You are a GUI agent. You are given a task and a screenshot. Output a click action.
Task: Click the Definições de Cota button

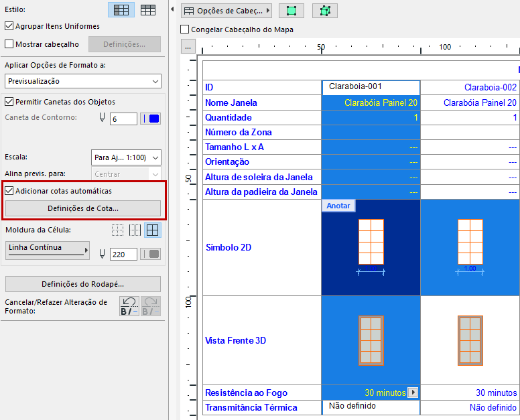point(83,208)
